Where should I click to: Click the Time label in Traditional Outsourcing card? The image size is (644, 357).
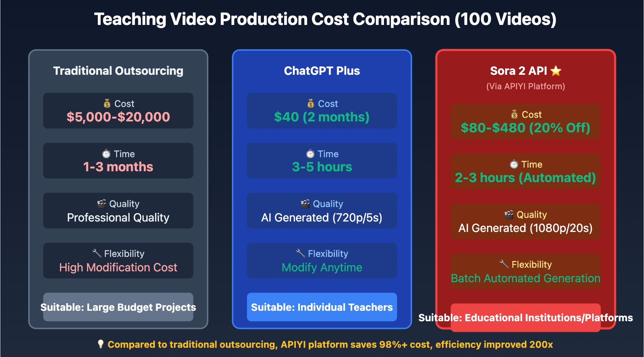click(x=124, y=154)
